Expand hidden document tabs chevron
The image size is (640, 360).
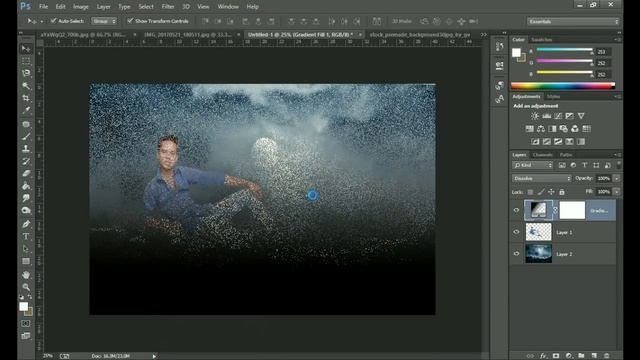(484, 35)
